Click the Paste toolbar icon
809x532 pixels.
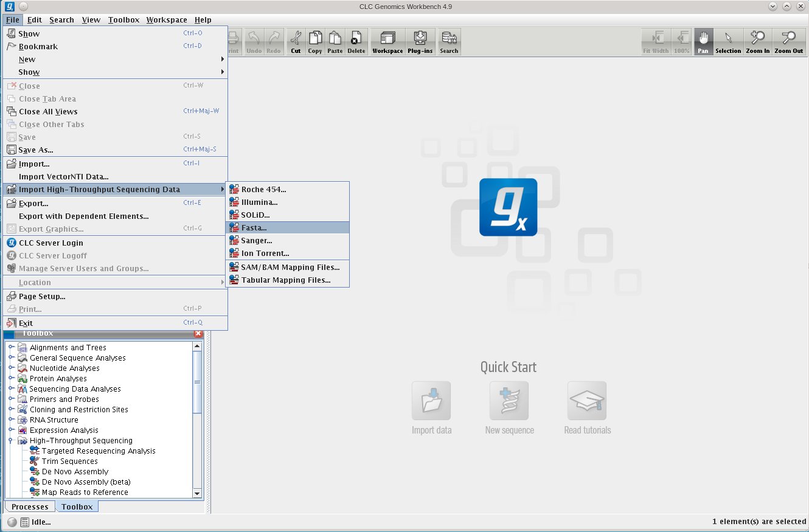(x=335, y=42)
